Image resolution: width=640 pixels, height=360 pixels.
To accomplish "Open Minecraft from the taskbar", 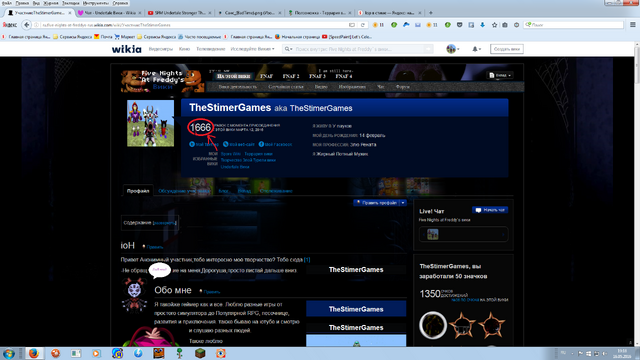I will click(200, 353).
